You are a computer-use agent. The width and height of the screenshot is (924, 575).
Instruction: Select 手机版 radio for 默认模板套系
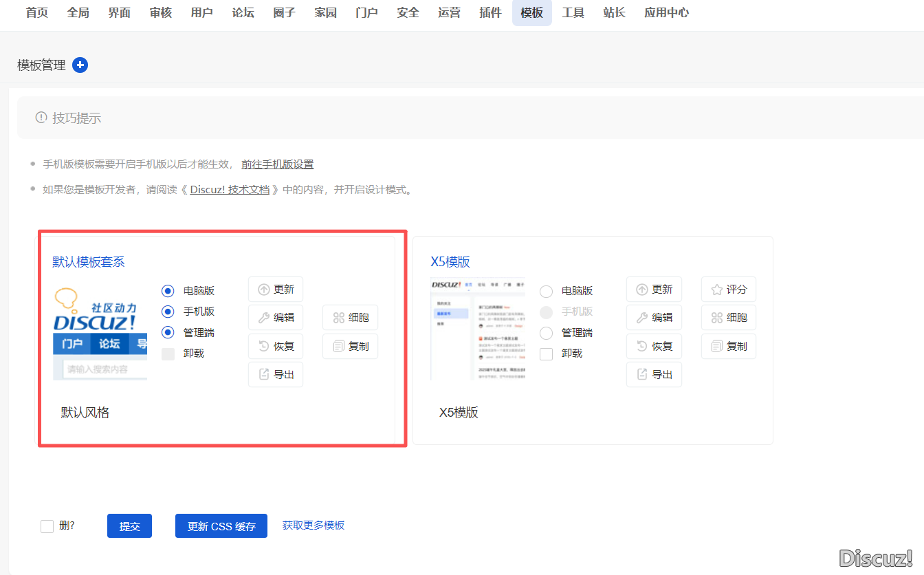coord(168,312)
